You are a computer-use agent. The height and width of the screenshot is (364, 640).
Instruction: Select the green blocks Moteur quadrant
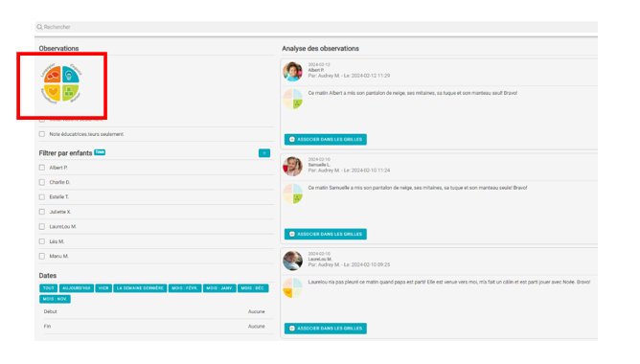click(70, 93)
